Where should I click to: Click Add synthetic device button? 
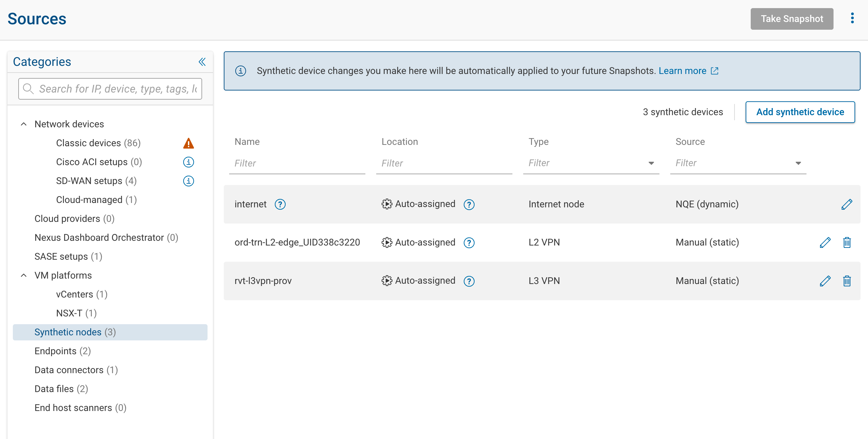pos(800,112)
